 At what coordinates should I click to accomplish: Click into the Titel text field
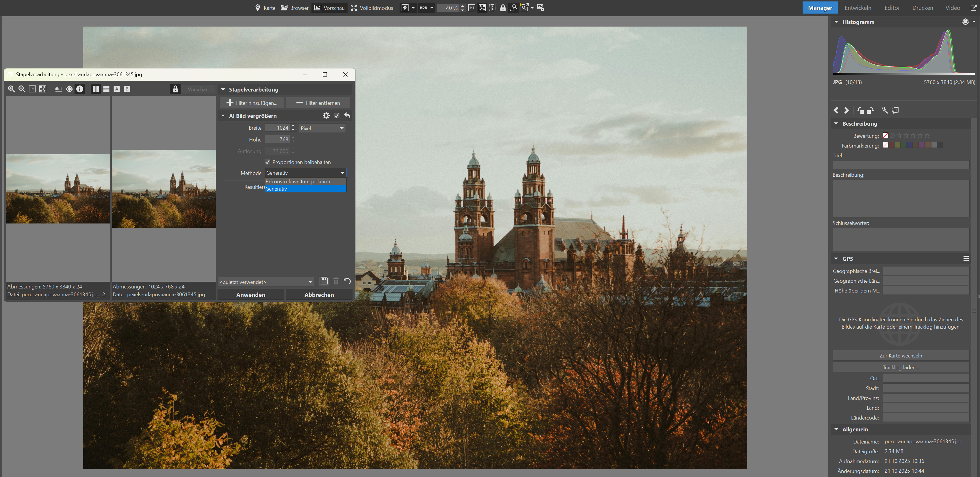tap(901, 165)
